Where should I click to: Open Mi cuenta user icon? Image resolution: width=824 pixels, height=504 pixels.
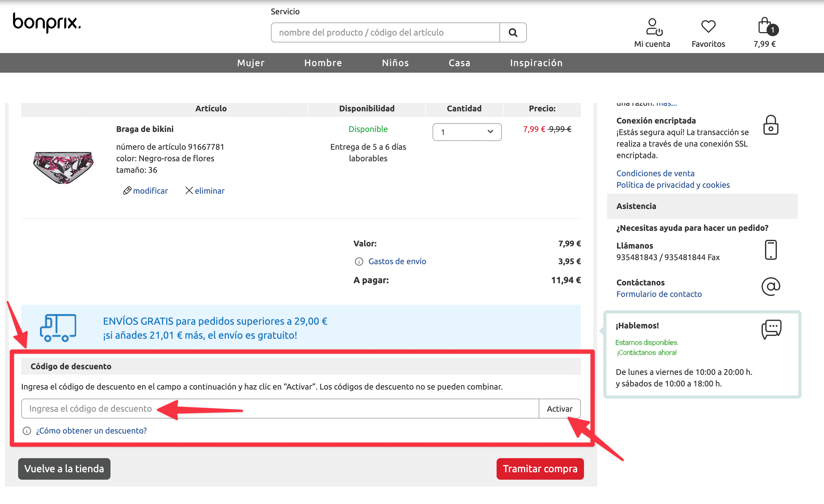[654, 27]
